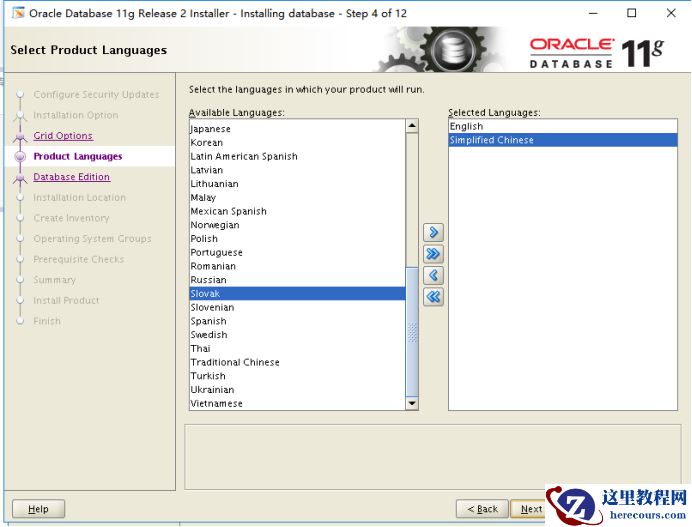Select Norwegian in the list
This screenshot has width=692, height=527.
pyautogui.click(x=297, y=225)
